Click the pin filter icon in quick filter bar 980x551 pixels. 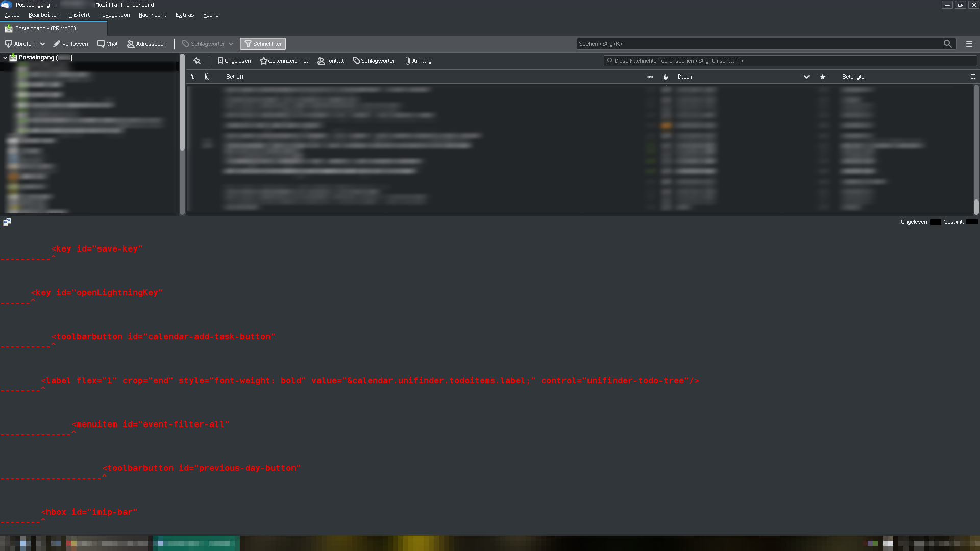197,61
